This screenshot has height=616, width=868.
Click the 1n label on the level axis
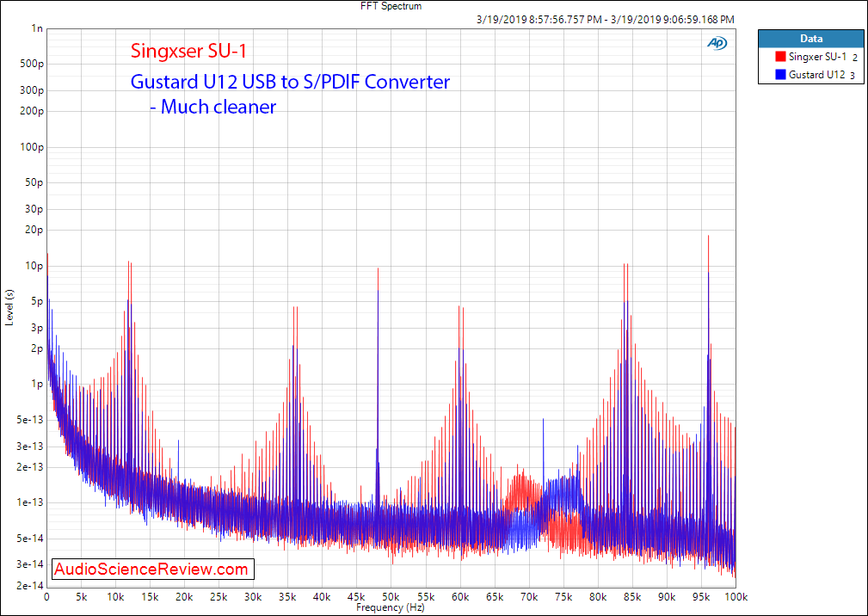pyautogui.click(x=37, y=28)
